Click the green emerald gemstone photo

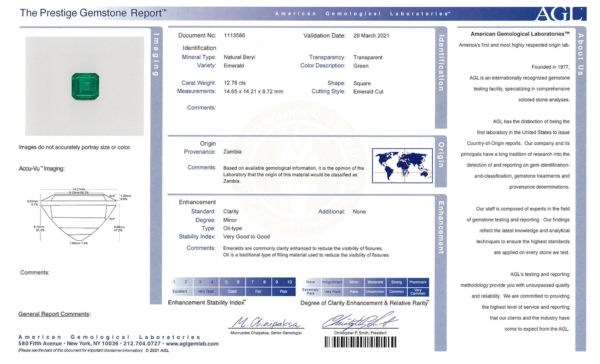pyautogui.click(x=85, y=86)
